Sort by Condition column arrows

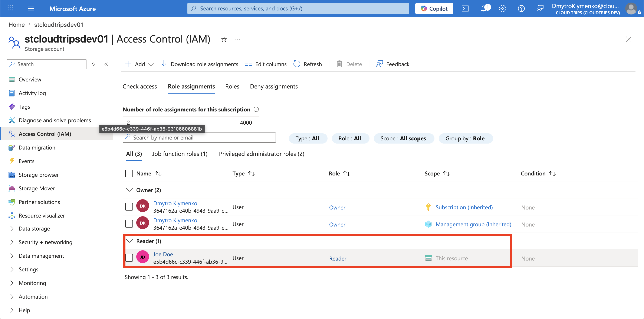(x=552, y=173)
